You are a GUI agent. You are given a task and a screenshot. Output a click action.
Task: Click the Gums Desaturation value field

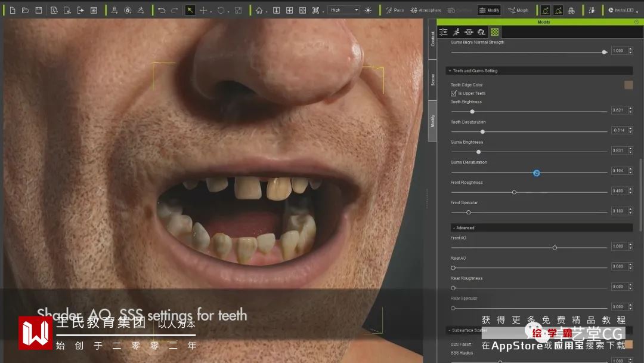(619, 171)
